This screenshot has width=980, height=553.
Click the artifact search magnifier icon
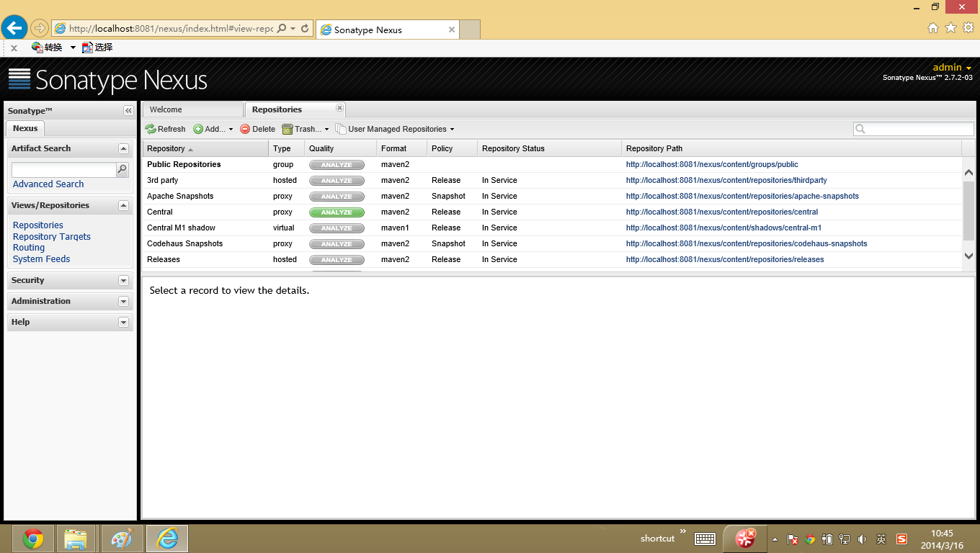click(122, 170)
